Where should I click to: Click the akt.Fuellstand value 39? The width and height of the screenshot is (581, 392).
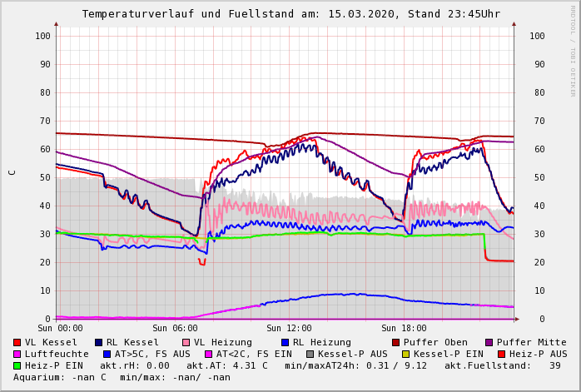click(x=554, y=365)
